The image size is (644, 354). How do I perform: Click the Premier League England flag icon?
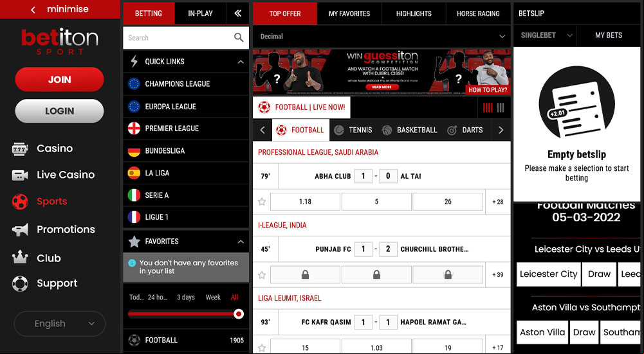[134, 128]
